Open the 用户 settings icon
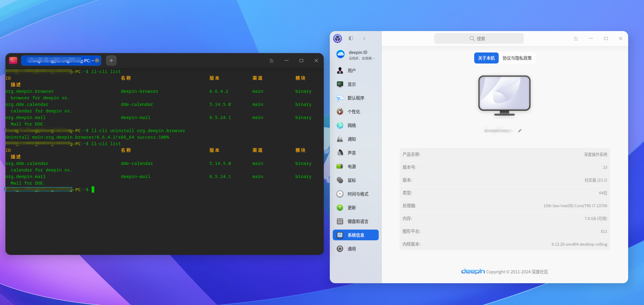Screen dimensions: 644x305 [x=340, y=71]
